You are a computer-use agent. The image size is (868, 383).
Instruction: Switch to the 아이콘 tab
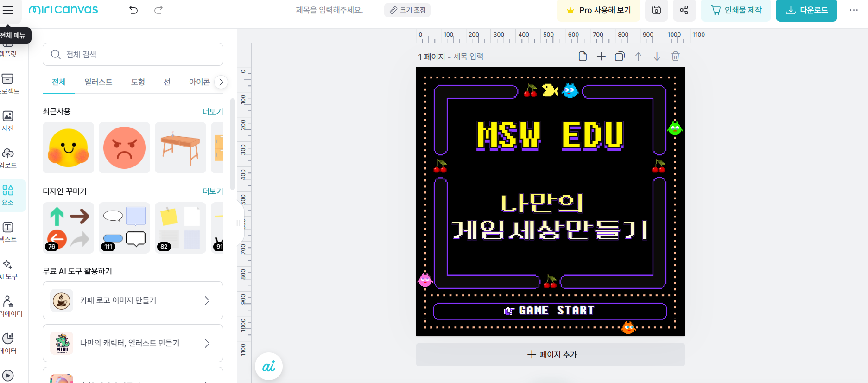tap(199, 82)
